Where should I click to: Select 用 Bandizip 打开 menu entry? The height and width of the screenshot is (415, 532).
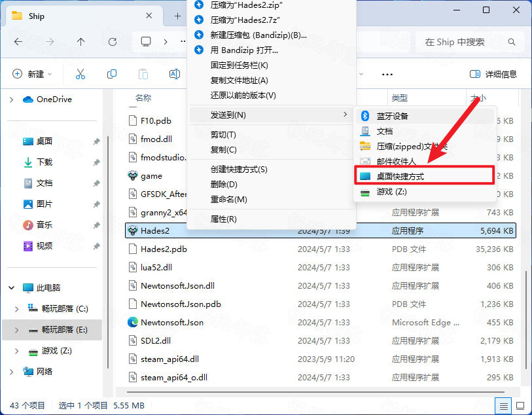(272, 50)
